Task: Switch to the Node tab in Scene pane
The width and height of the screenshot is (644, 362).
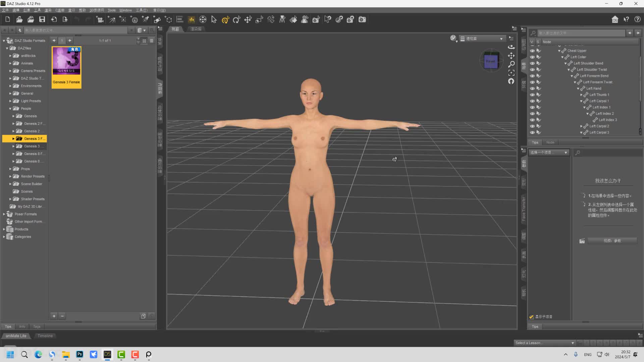Action: click(550, 142)
